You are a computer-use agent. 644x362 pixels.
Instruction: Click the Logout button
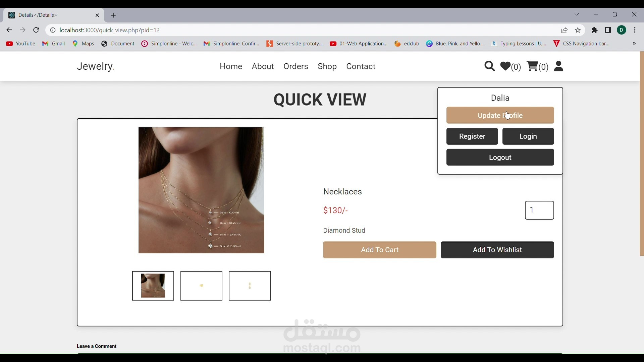coord(500,158)
